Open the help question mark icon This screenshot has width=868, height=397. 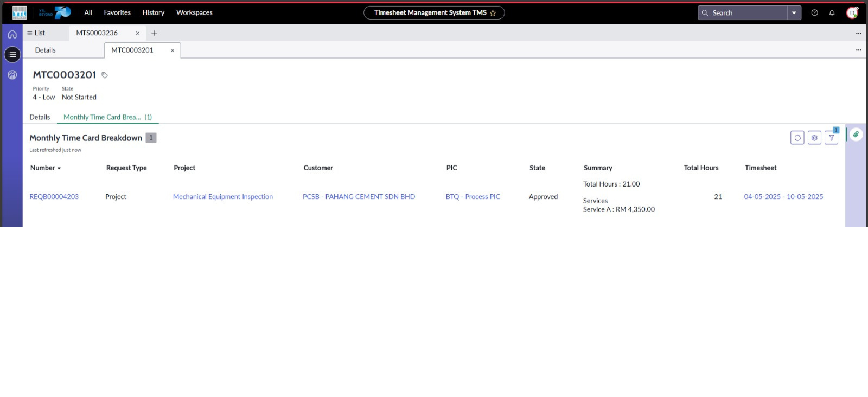tap(814, 12)
